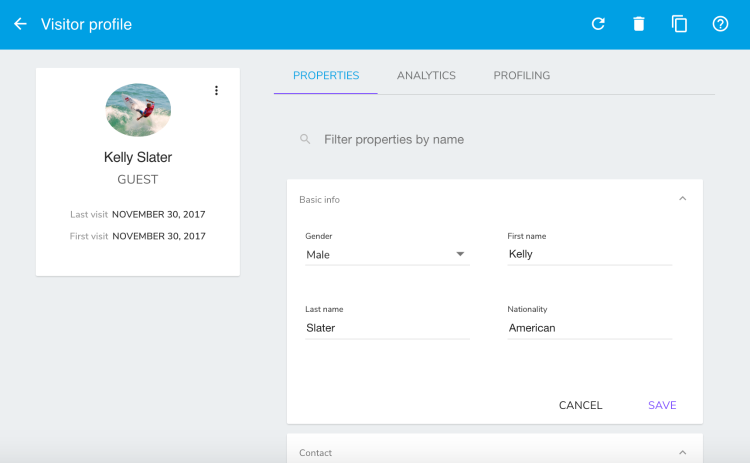The image size is (750, 463).
Task: Collapse the Basic info section
Action: point(683,198)
